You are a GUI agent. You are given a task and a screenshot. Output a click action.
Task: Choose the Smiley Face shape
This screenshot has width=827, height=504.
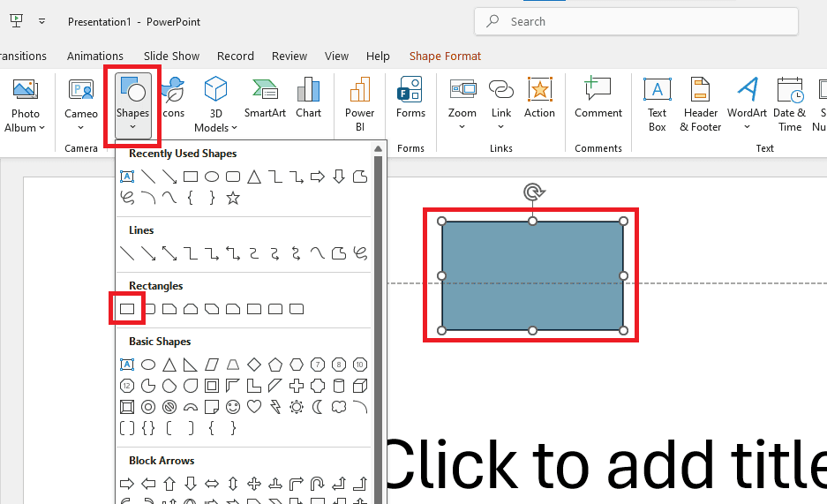click(x=233, y=407)
